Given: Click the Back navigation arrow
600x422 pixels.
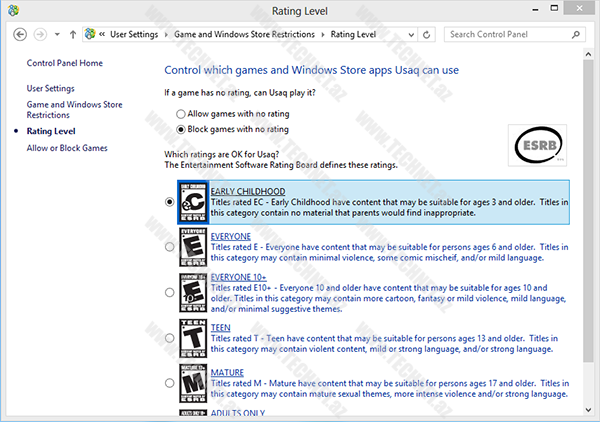Looking at the screenshot, I should coord(19,34).
